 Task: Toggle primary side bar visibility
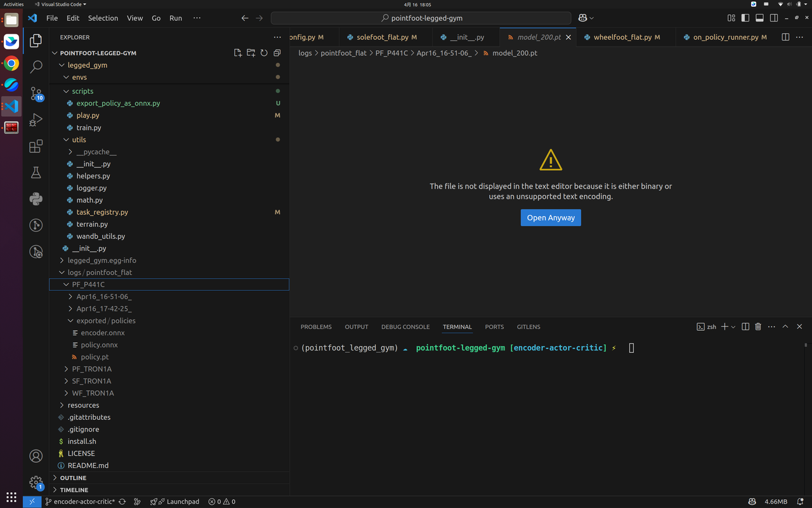(x=745, y=18)
